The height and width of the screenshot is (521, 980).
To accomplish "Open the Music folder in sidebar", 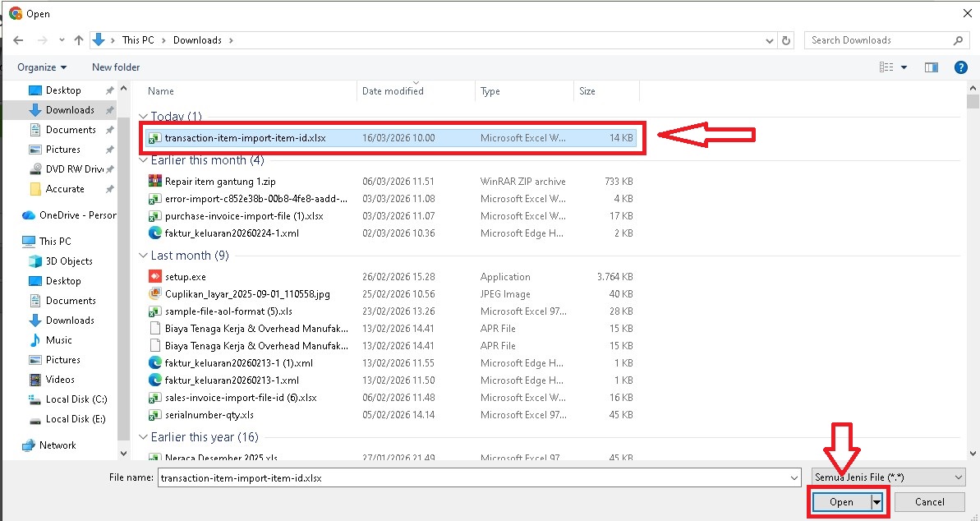I will click(58, 340).
